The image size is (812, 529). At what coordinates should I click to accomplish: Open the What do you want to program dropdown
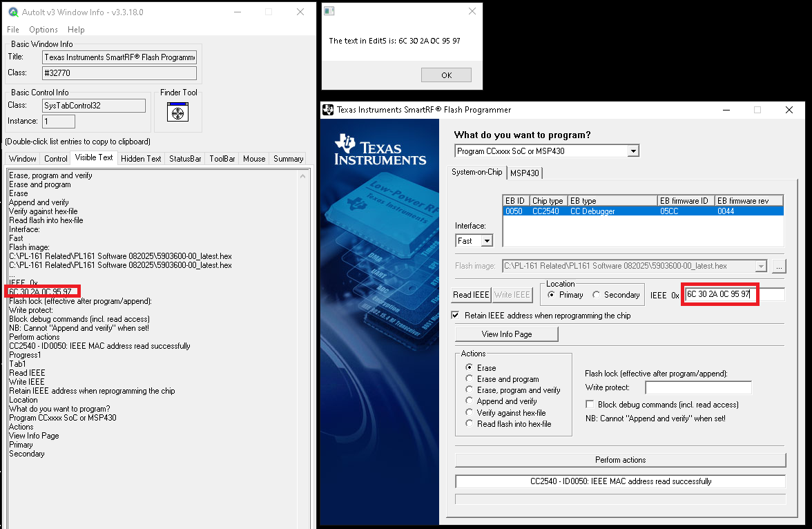tap(633, 151)
